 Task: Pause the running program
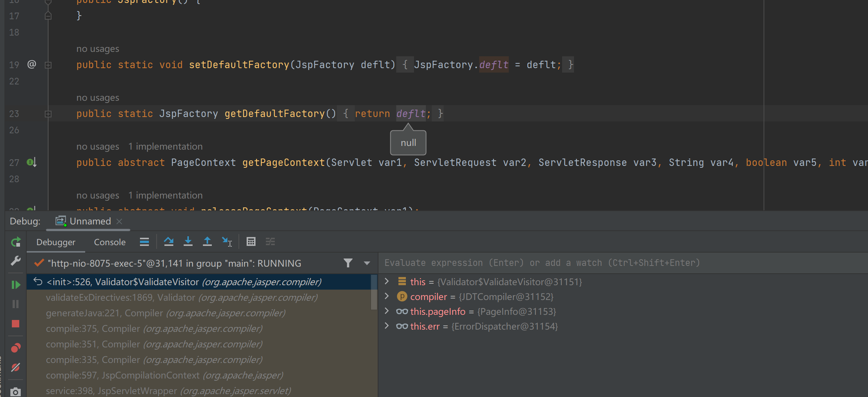coord(16,304)
